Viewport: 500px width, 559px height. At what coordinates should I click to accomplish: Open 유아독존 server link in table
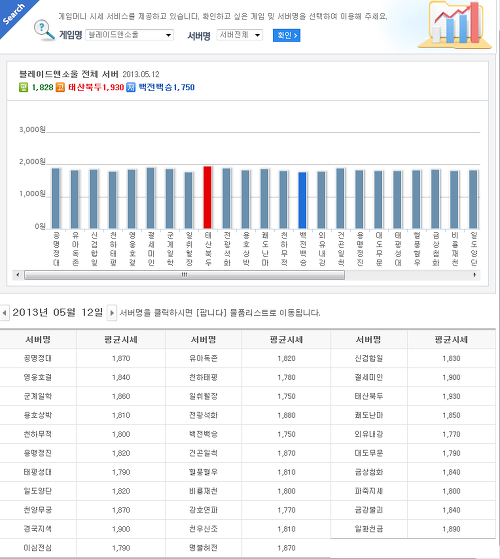(203, 358)
